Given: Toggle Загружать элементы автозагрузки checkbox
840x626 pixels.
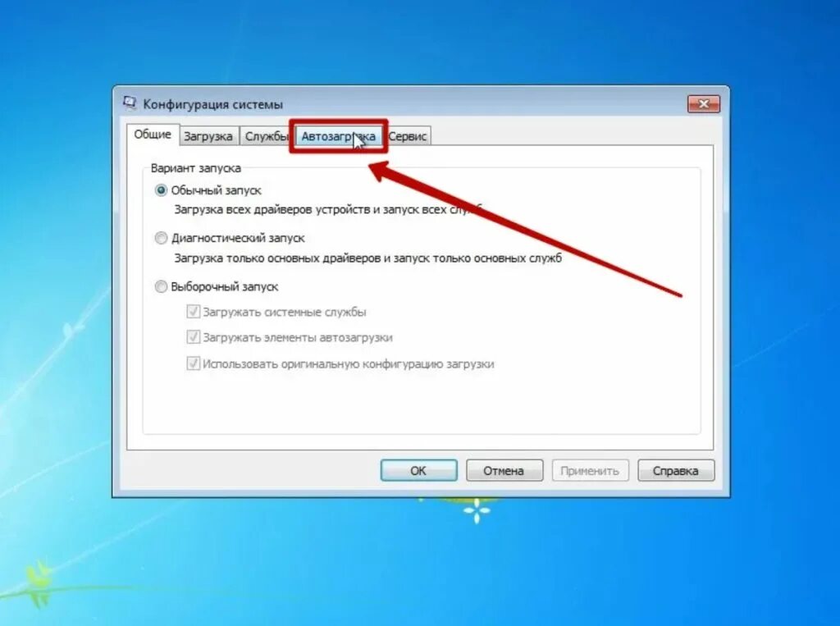Looking at the screenshot, I should coord(194,338).
